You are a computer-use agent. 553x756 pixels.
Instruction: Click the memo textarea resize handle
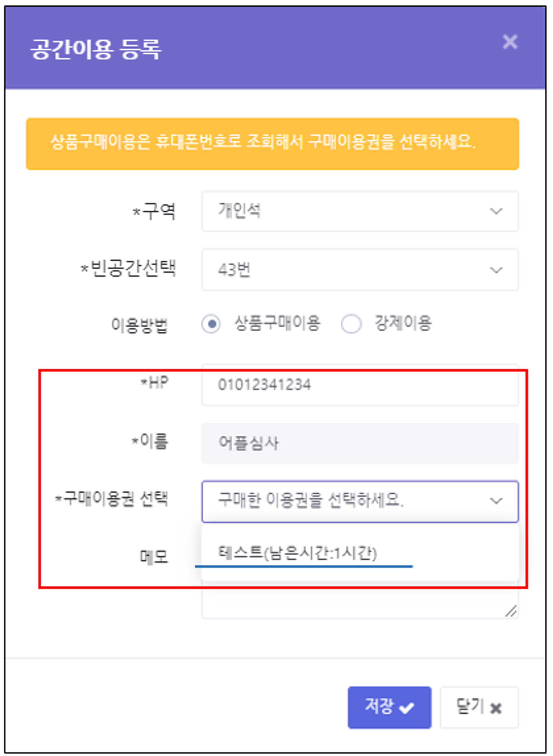511,611
